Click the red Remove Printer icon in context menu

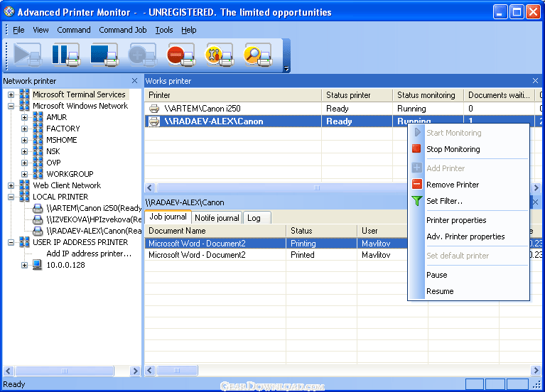coord(417,184)
